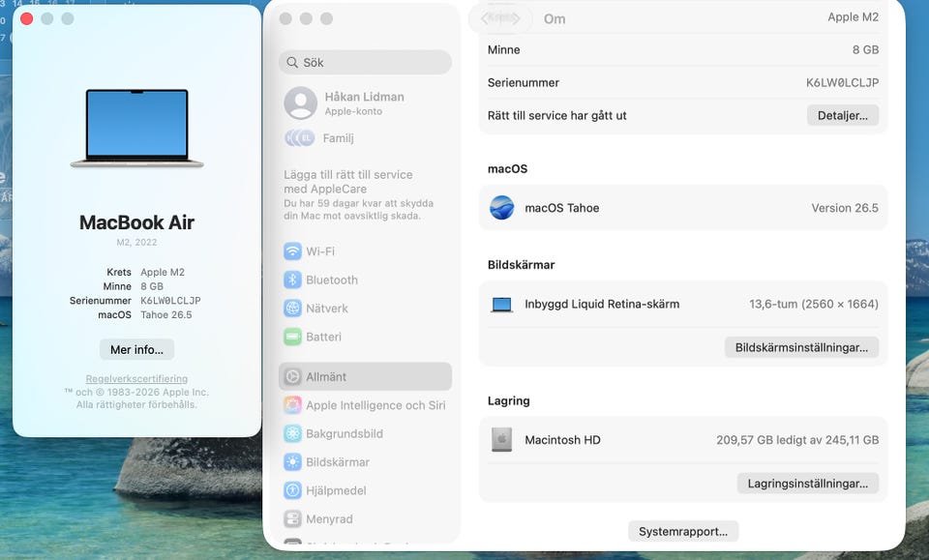Click Rätt till service har gått ut
The width and height of the screenshot is (929, 560).
coord(557,115)
